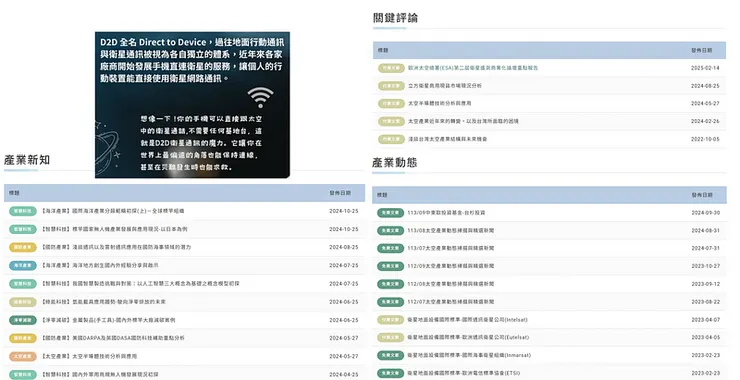This screenshot has width=740, height=380.
Task: Open article 太空產業近年來的轉變
Action: 463,121
